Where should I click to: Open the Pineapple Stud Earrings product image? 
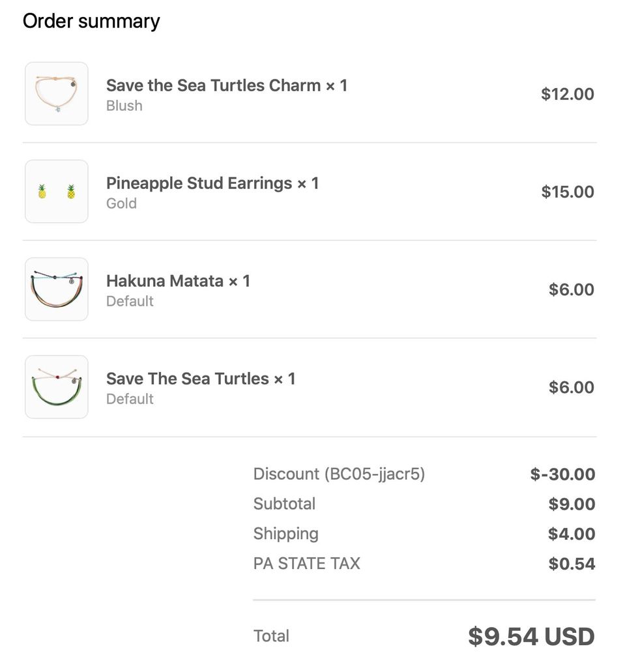click(57, 191)
